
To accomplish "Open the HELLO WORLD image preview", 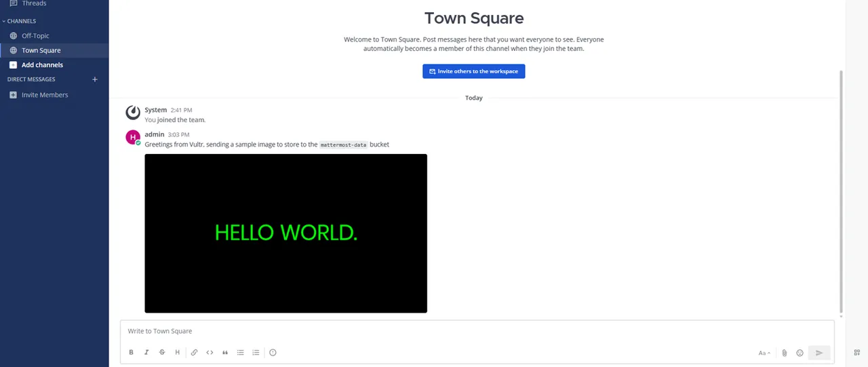I will click(285, 233).
